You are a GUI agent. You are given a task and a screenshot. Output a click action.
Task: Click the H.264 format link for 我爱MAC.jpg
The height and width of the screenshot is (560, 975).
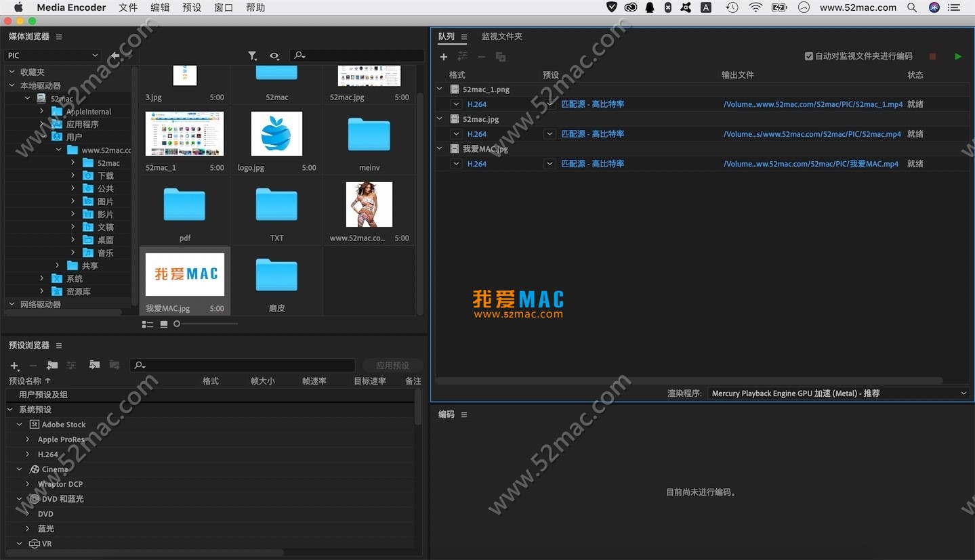point(477,164)
